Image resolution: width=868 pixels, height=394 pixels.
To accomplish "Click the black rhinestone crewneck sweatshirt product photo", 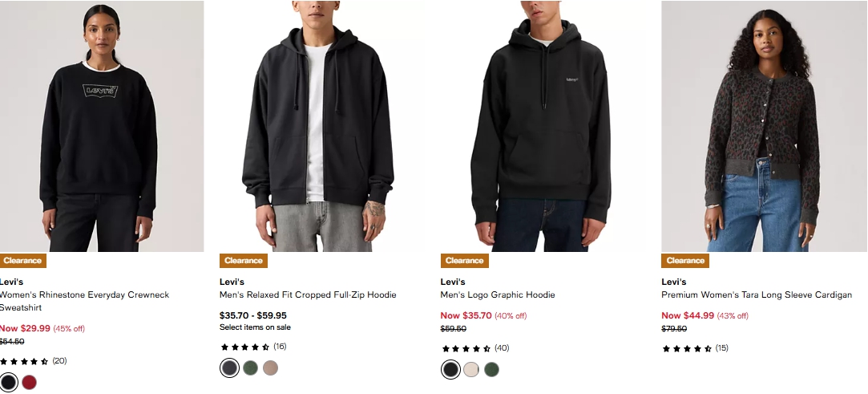I will [x=99, y=127].
